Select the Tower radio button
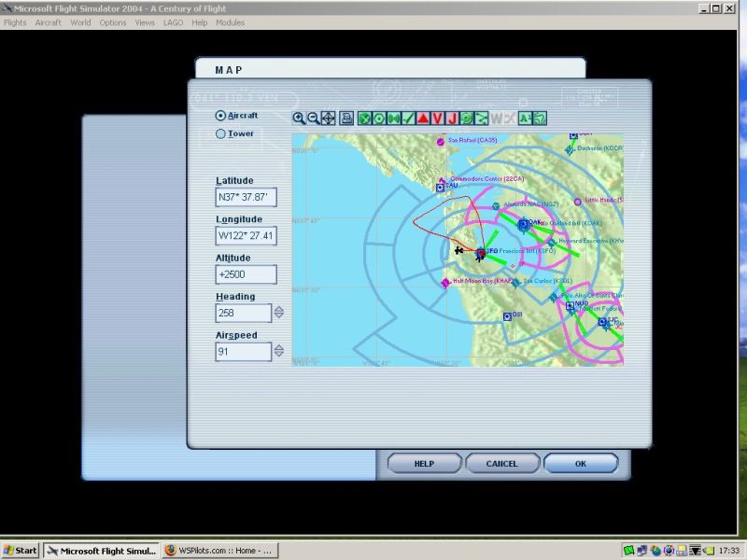The width and height of the screenshot is (747, 560). pyautogui.click(x=220, y=133)
